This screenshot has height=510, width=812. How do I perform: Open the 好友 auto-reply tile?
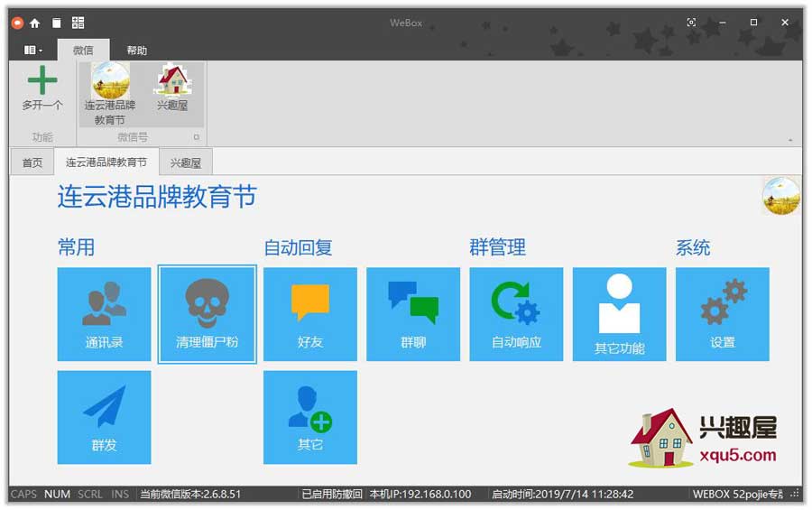pyautogui.click(x=310, y=314)
